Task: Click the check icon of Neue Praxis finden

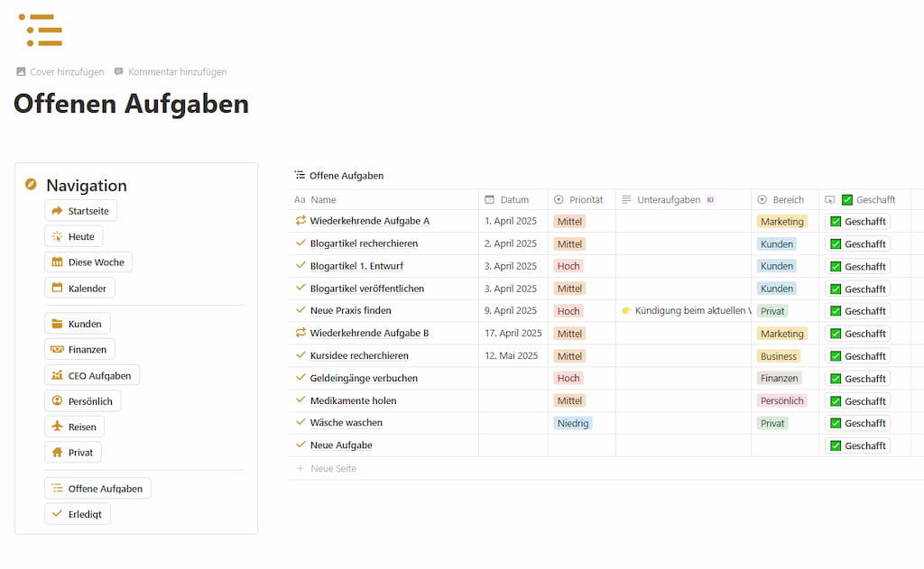Action: point(300,310)
